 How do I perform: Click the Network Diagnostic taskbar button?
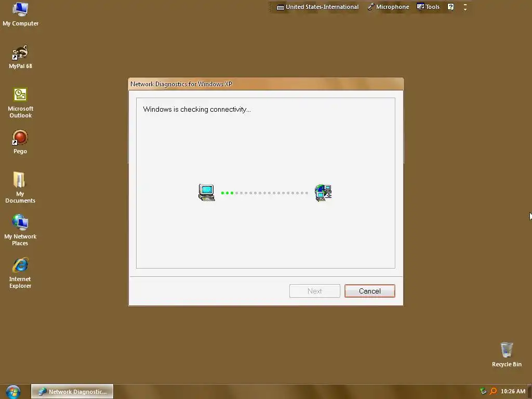pos(72,392)
